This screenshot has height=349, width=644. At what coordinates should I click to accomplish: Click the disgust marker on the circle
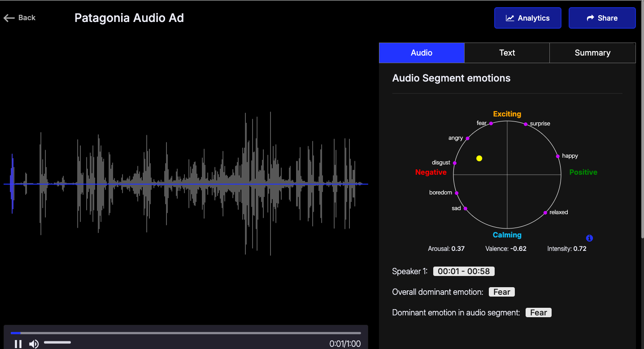(x=455, y=163)
